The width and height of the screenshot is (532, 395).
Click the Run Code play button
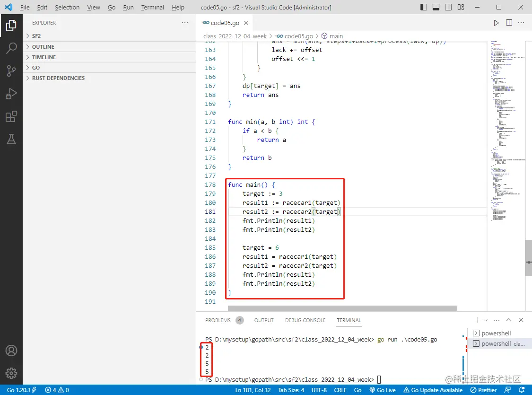(x=496, y=23)
